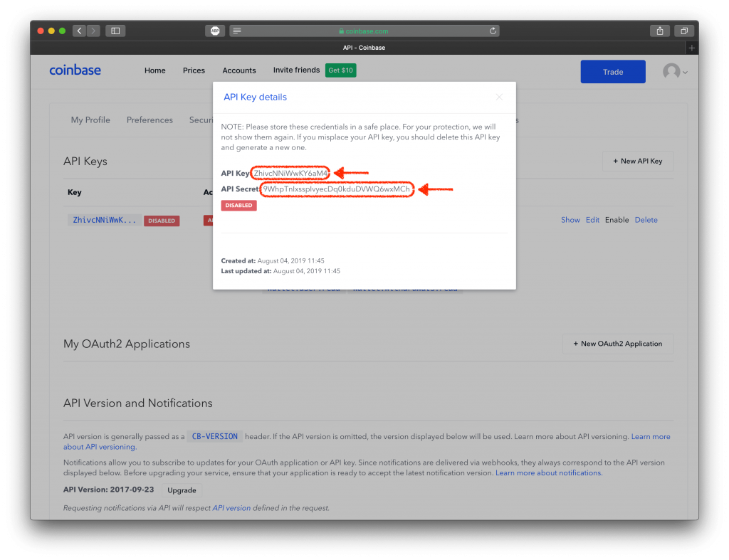Screen dimensions: 729x560
Task: Click the Created at timestamp text
Action: tap(273, 260)
